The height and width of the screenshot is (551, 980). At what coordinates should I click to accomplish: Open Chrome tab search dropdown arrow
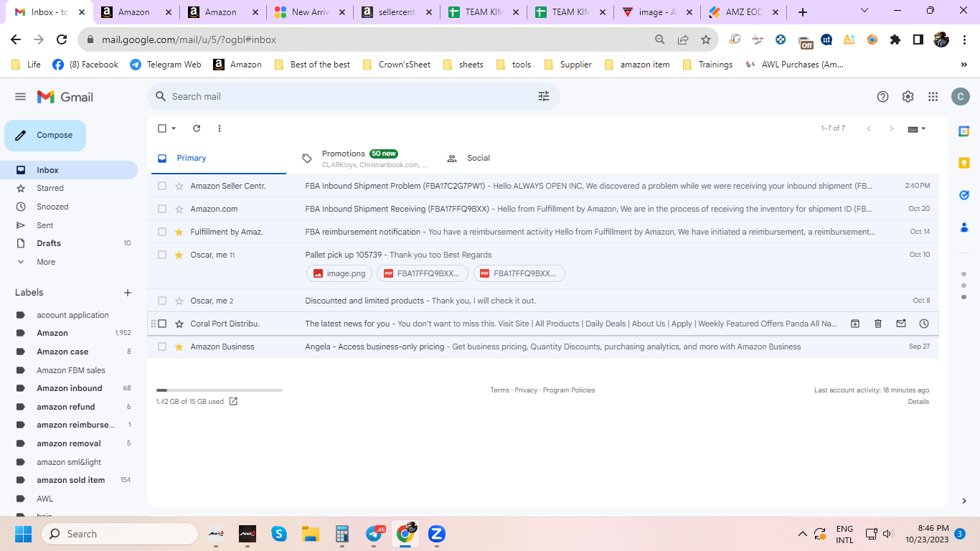864,11
